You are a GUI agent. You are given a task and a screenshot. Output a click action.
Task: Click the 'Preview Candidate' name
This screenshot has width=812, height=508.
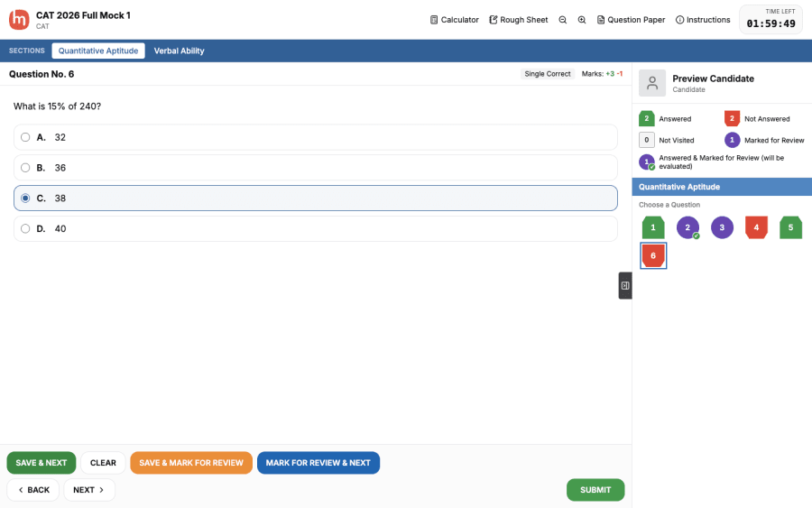713,79
